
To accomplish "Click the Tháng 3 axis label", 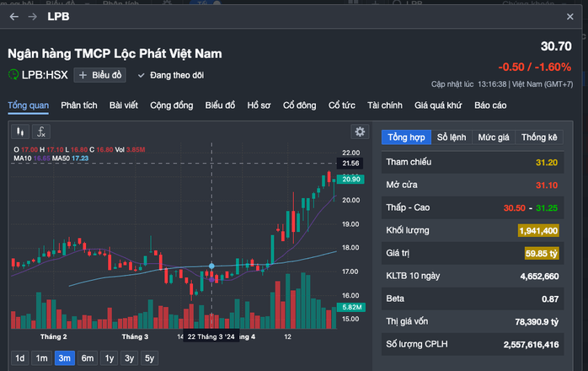I will click(135, 336).
